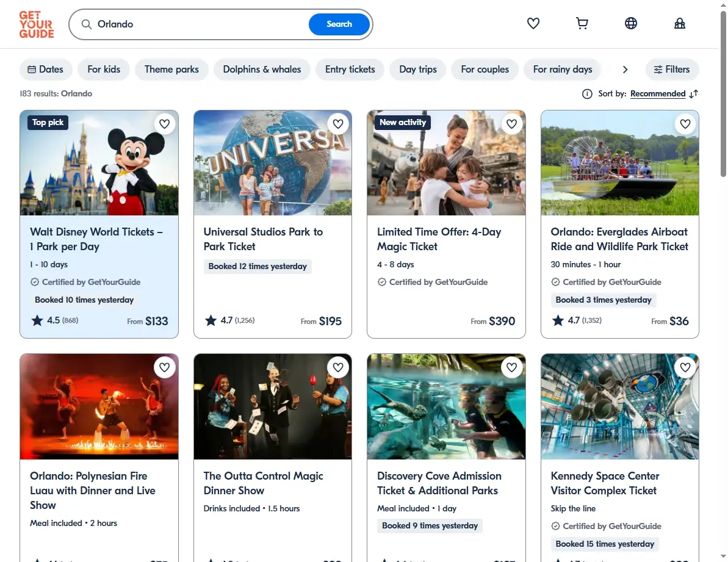The height and width of the screenshot is (562, 728).
Task: Click the airboat ride photo thumbnail
Action: [620, 162]
